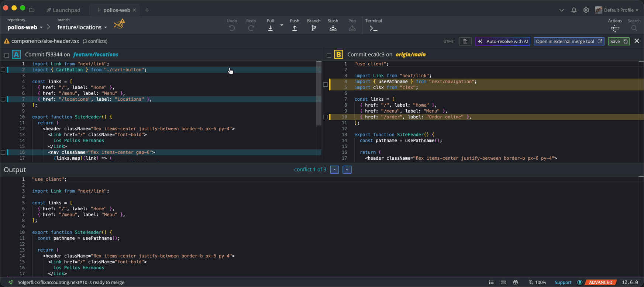Expand the tab list chevron
Viewport: 644px width, 287px height.
point(561,10)
